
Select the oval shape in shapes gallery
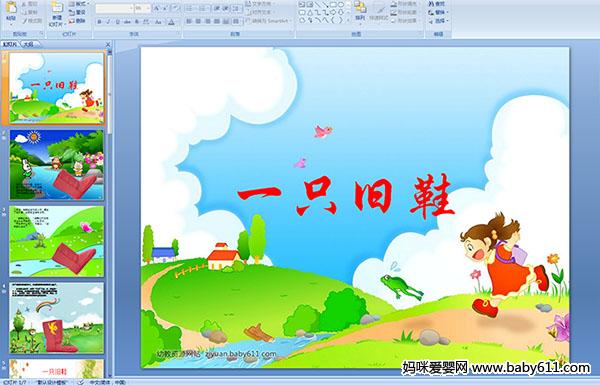pyautogui.click(x=341, y=5)
